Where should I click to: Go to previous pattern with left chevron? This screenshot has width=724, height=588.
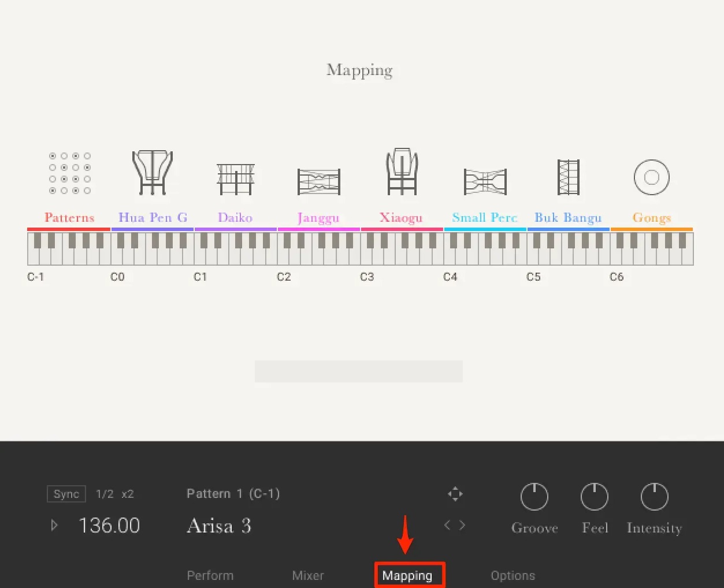tap(447, 525)
